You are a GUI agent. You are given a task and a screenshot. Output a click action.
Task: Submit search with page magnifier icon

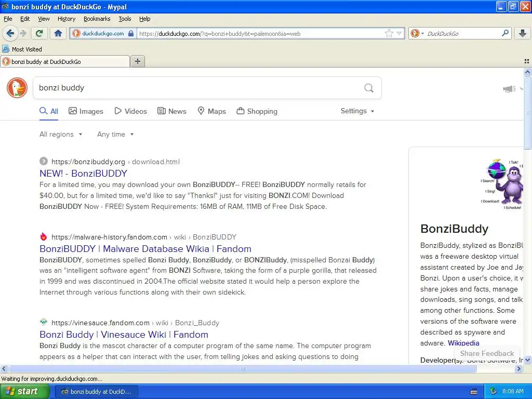point(369,88)
